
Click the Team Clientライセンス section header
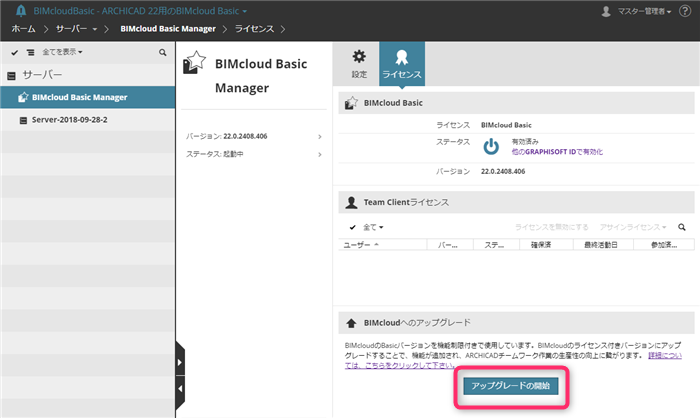tap(517, 202)
